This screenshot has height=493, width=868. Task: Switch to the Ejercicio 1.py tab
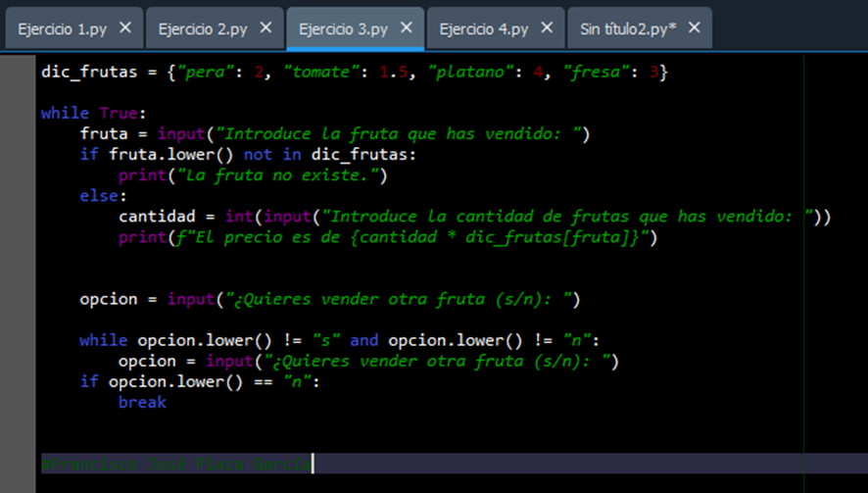coord(62,29)
